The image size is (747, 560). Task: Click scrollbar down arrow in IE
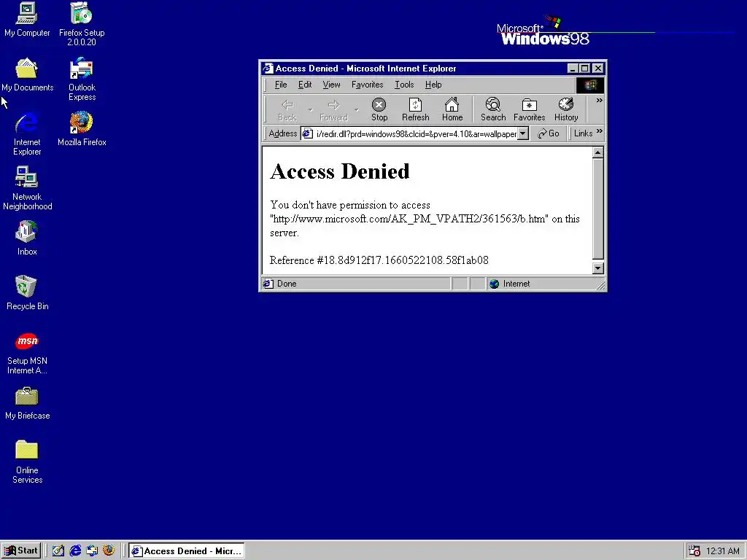pyautogui.click(x=598, y=268)
